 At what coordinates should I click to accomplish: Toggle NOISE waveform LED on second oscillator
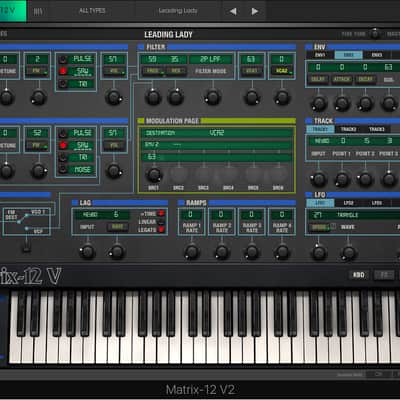[x=63, y=170]
